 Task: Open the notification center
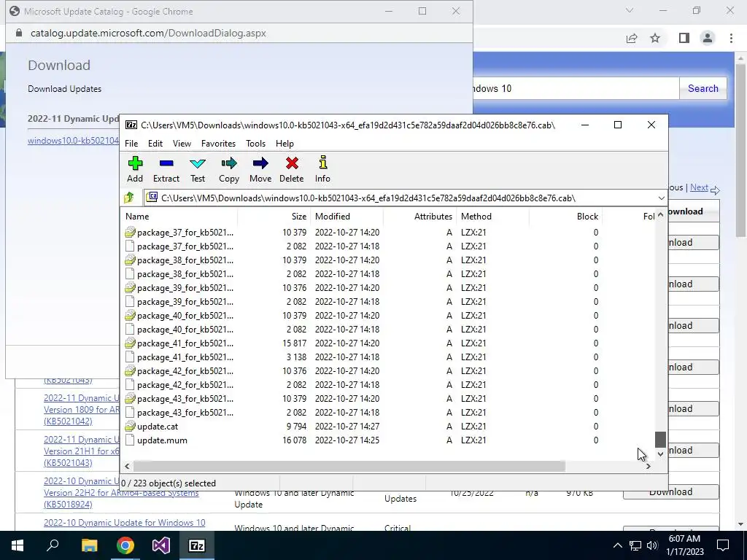point(723,545)
